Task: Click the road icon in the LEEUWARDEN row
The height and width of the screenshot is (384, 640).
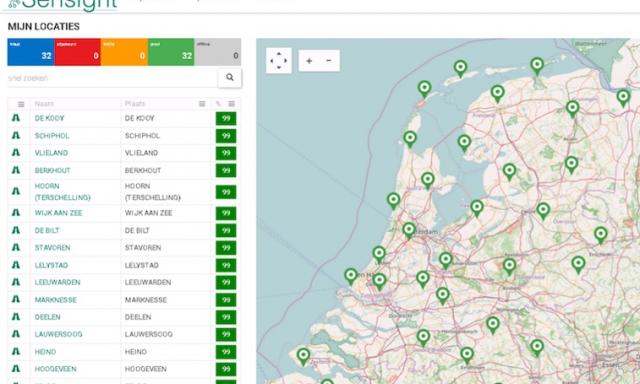Action: [16, 282]
